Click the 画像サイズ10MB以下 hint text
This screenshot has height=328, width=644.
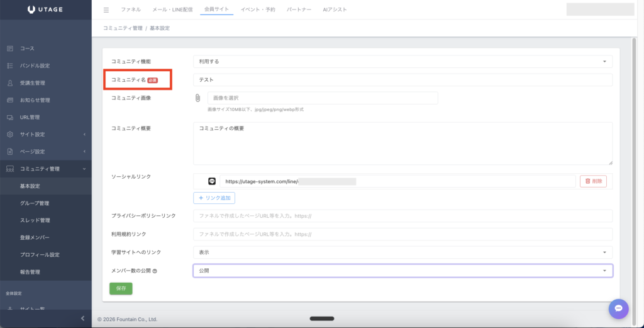[255, 110]
